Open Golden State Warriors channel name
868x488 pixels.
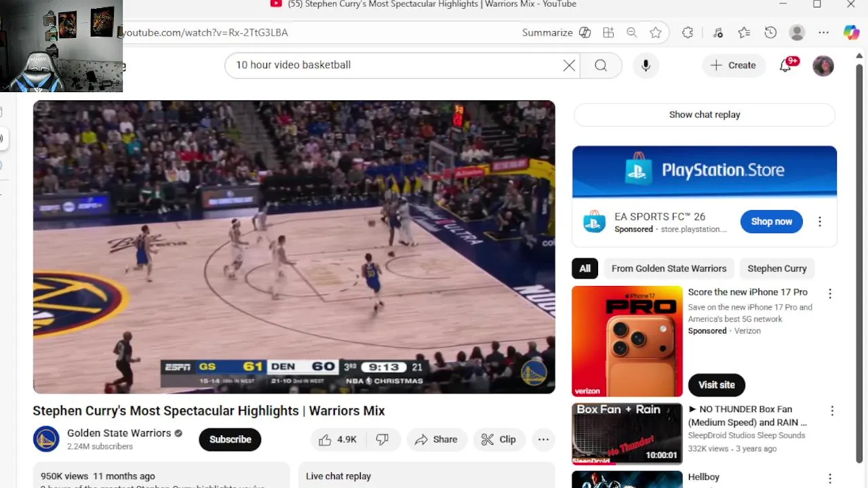point(119,433)
